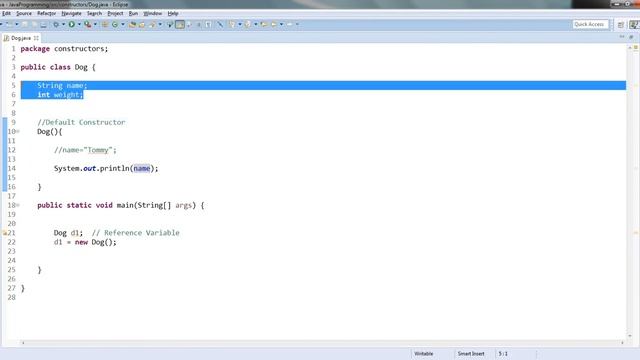Start debugging with the bug icon
This screenshot has width=640, height=360.
[x=56, y=24]
